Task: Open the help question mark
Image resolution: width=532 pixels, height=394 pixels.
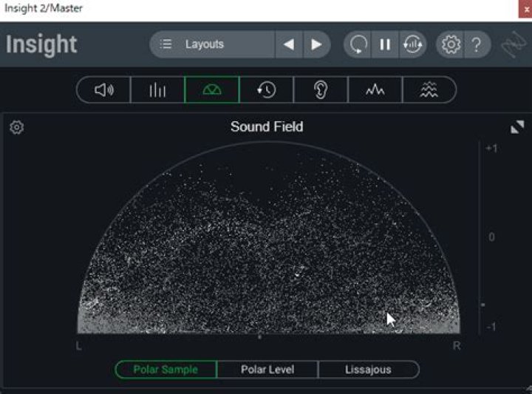Action: [x=477, y=44]
